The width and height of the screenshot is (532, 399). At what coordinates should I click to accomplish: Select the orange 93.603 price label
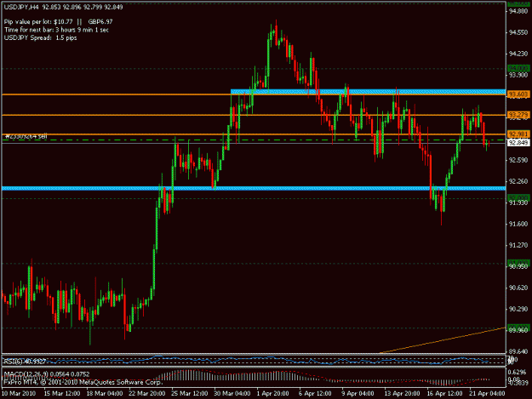click(x=518, y=94)
